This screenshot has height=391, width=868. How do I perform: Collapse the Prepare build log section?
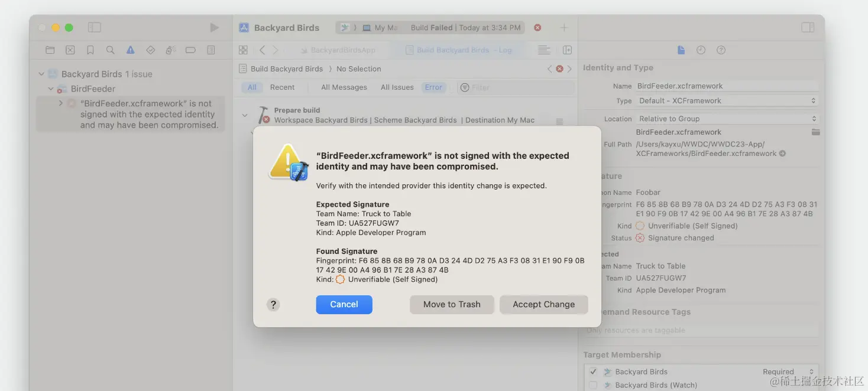pos(245,115)
